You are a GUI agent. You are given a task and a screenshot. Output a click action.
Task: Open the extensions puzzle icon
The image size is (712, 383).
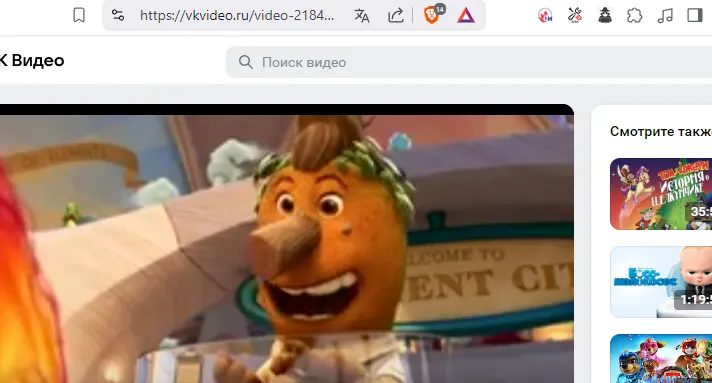click(x=634, y=16)
